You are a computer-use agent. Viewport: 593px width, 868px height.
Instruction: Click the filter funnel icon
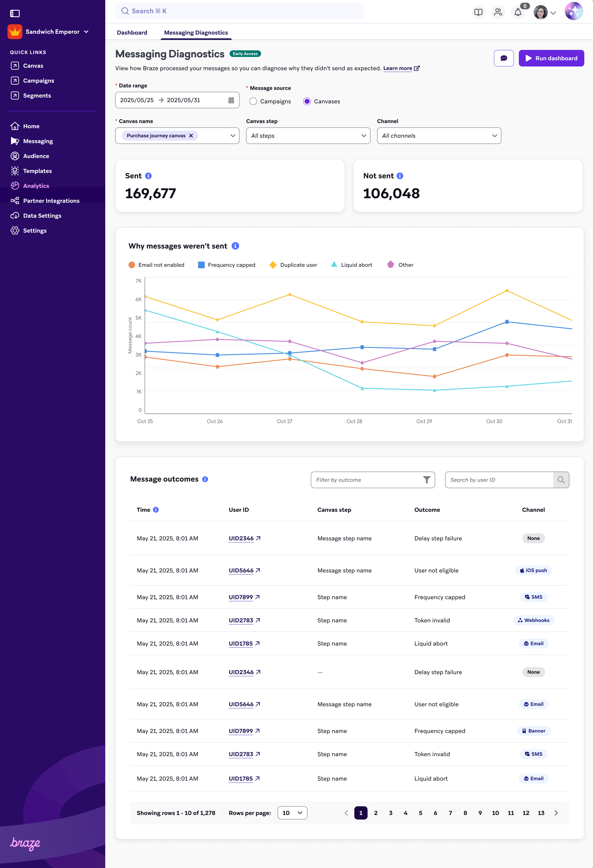426,480
